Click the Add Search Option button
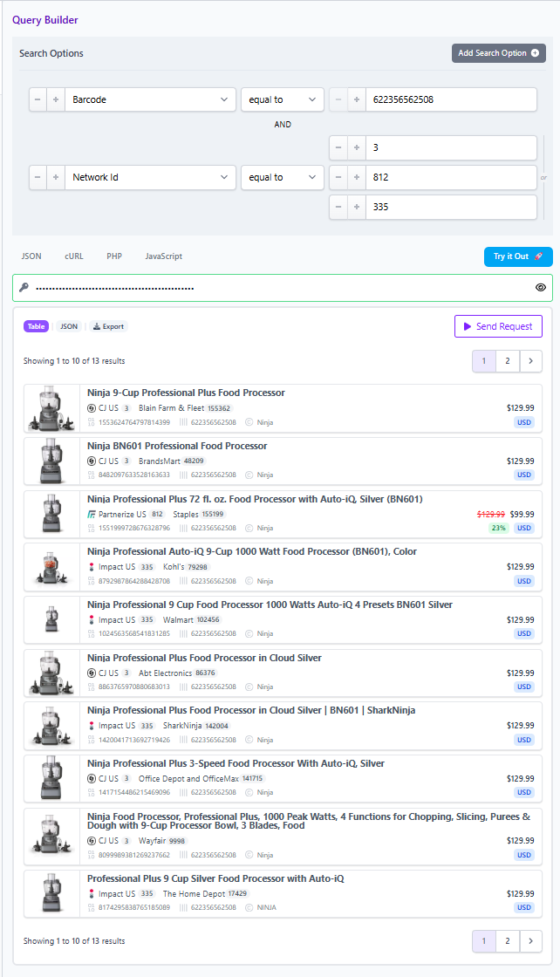Image resolution: width=560 pixels, height=977 pixels. 498,53
